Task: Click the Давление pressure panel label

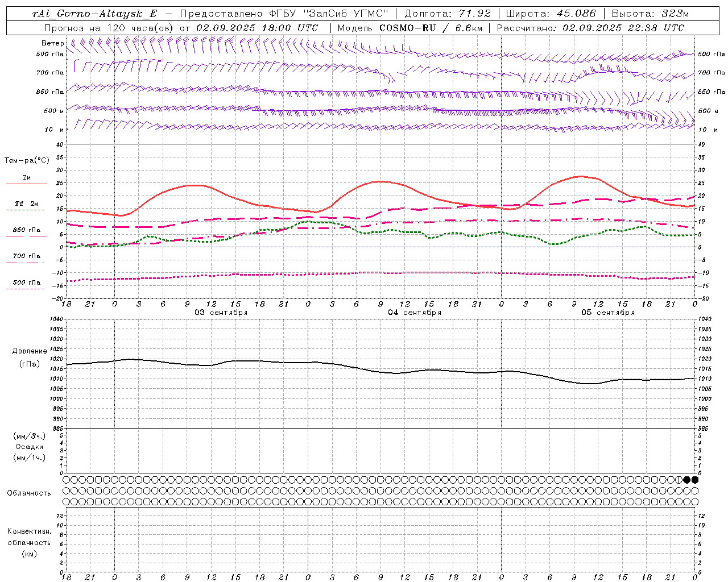Action: [30, 351]
